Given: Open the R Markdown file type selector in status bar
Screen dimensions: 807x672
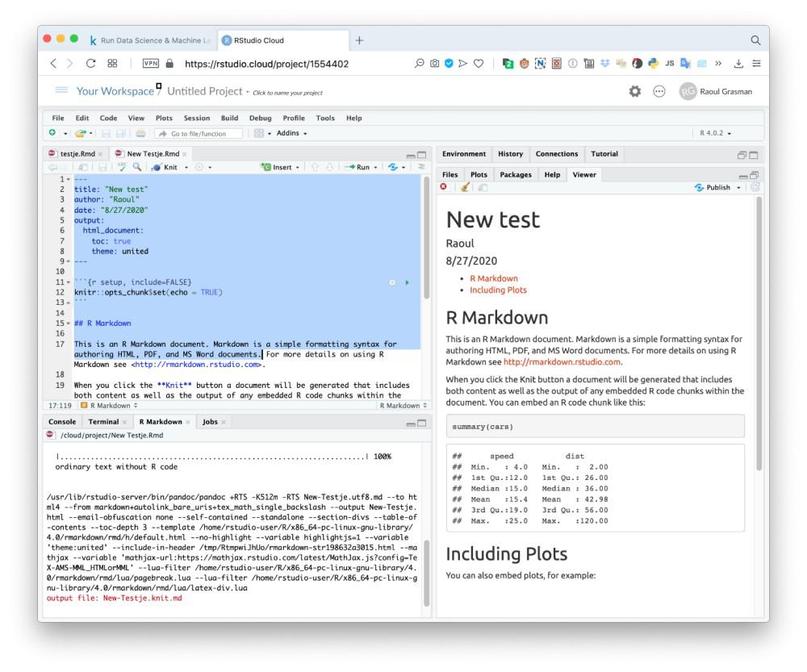Looking at the screenshot, I should coord(403,406).
